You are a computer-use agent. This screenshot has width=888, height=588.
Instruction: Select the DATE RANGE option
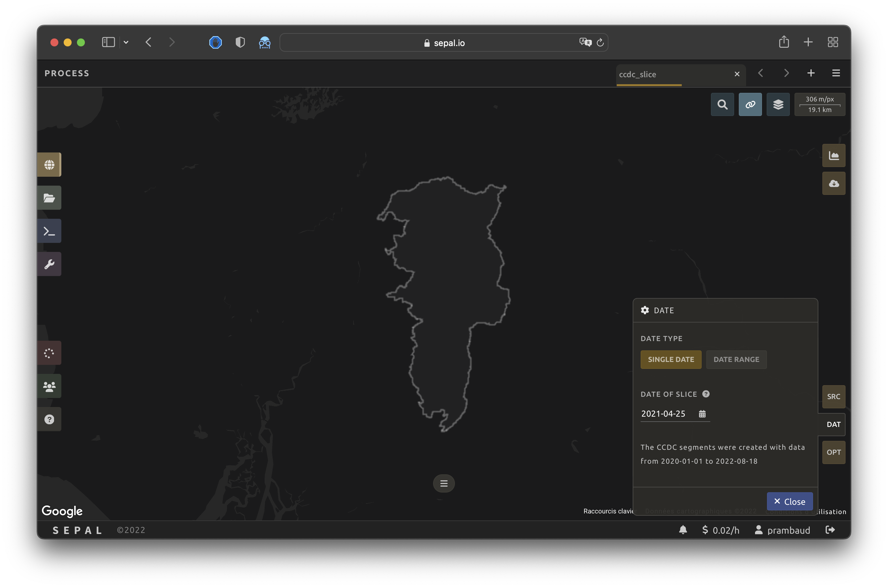736,359
